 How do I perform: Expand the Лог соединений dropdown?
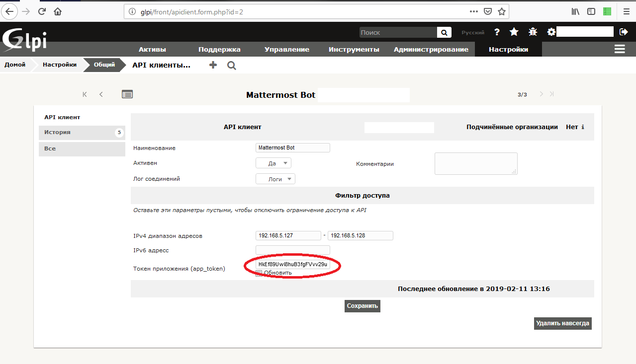click(275, 179)
